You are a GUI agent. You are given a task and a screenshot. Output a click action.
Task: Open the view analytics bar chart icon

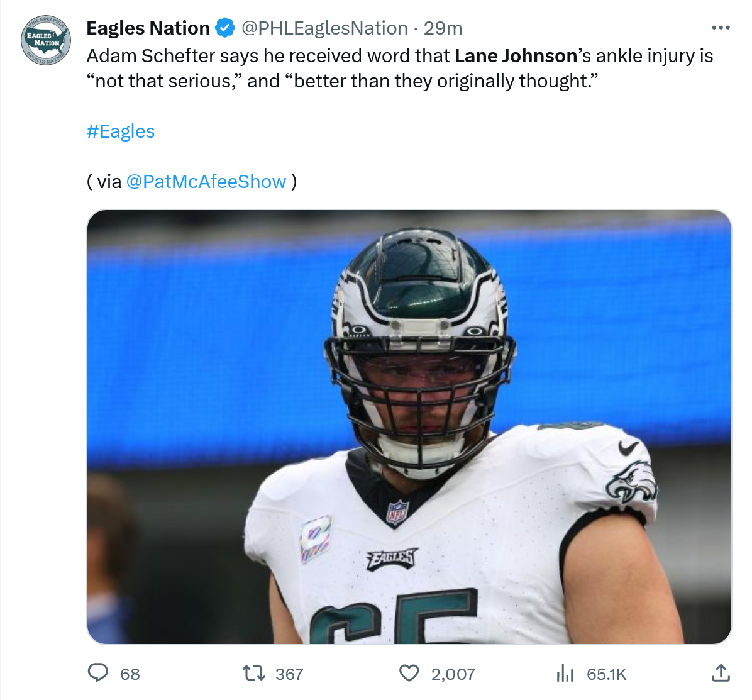tap(565, 674)
